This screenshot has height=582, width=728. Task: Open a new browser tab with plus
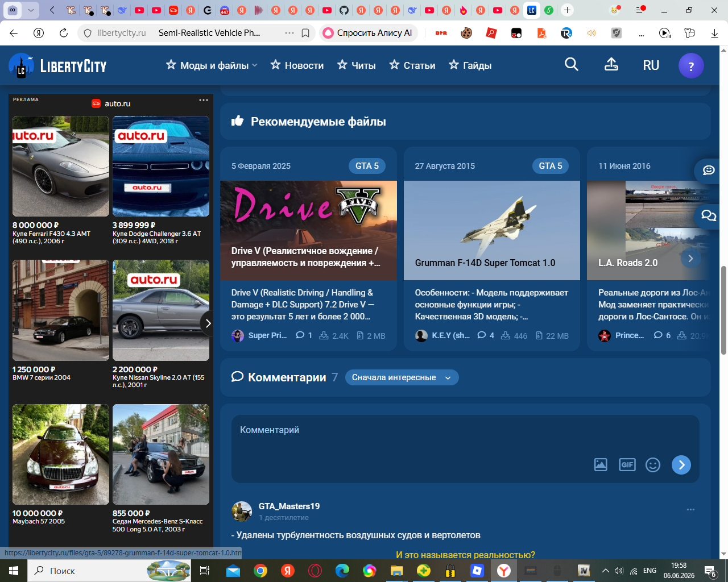[x=567, y=10]
